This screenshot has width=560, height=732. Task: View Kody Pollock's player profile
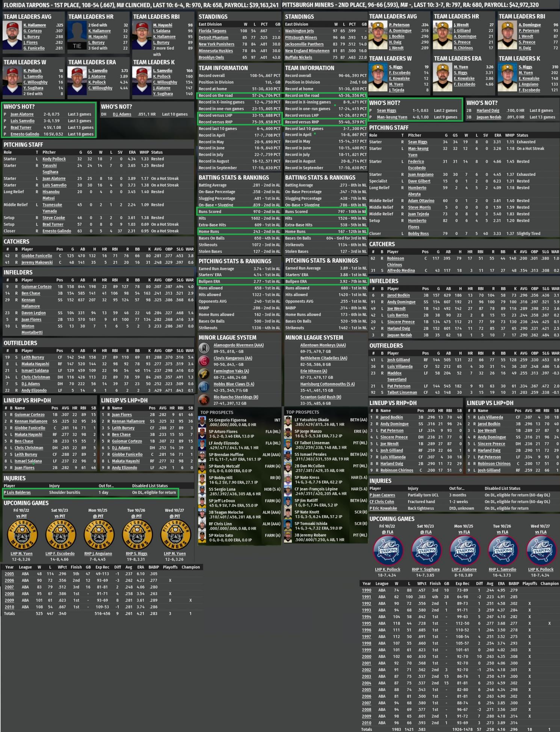tap(54, 159)
